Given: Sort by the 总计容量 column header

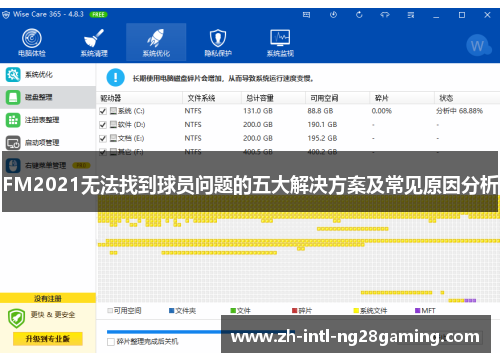Looking at the screenshot, I should coord(274,98).
